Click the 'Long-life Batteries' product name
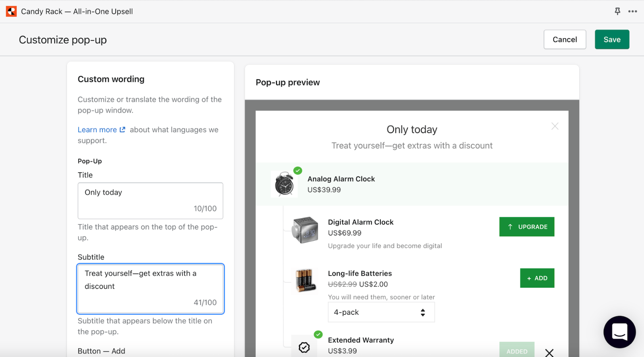644x357 pixels. pyautogui.click(x=360, y=273)
